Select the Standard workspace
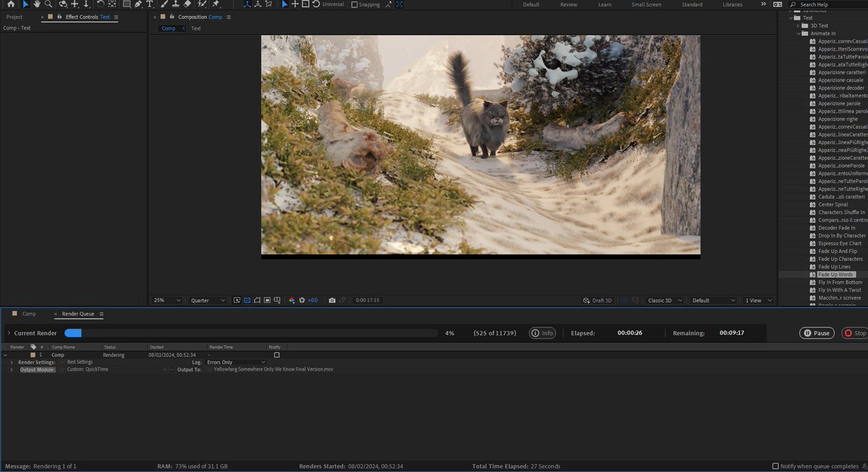The width and height of the screenshot is (868, 472). click(x=692, y=4)
